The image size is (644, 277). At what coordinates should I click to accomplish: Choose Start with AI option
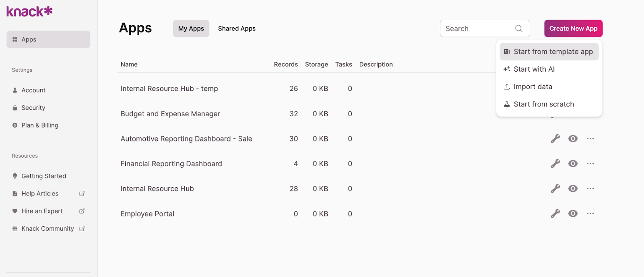534,69
